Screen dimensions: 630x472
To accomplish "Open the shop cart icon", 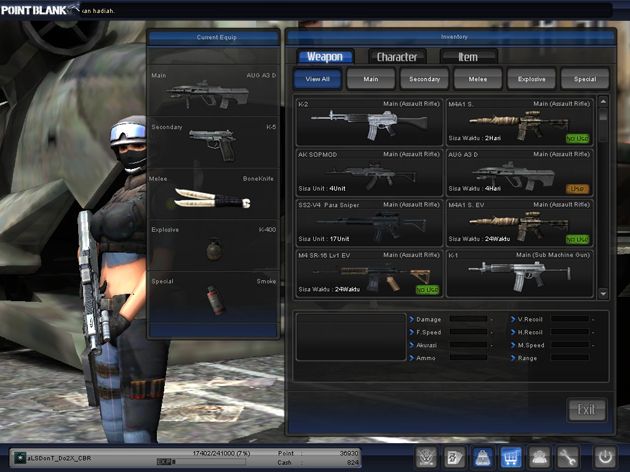I will (511, 457).
